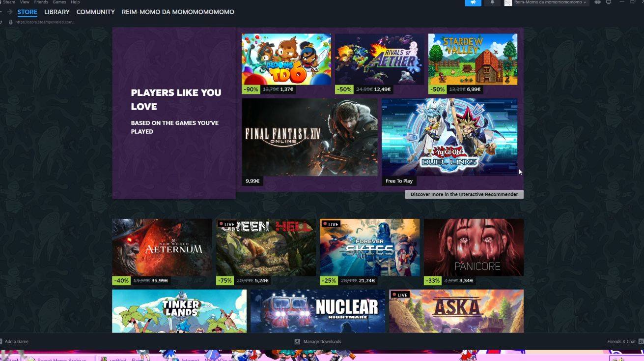Screen dimensions: 644x361
Task: Switch to Big Picture mode icon
Action: (609, 2)
